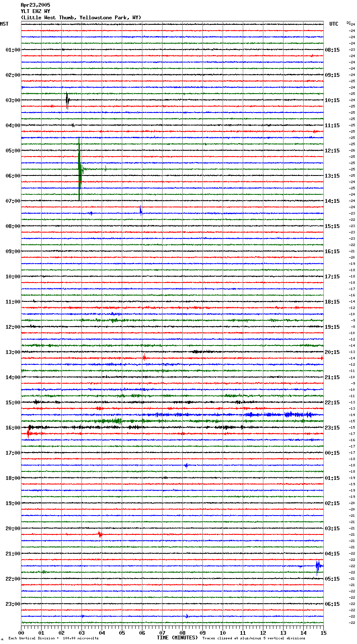Click the 19:00 MST time label
The width and height of the screenshot is (357, 644).
[13, 503]
